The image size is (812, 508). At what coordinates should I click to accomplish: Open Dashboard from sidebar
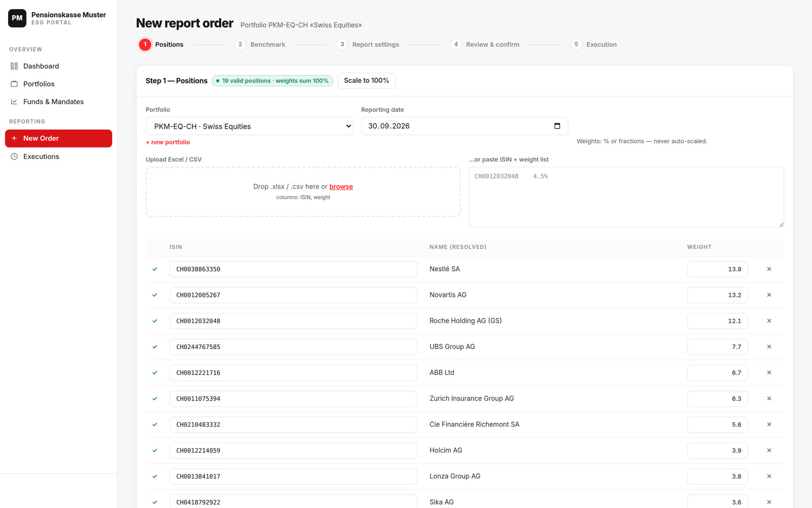(58, 66)
